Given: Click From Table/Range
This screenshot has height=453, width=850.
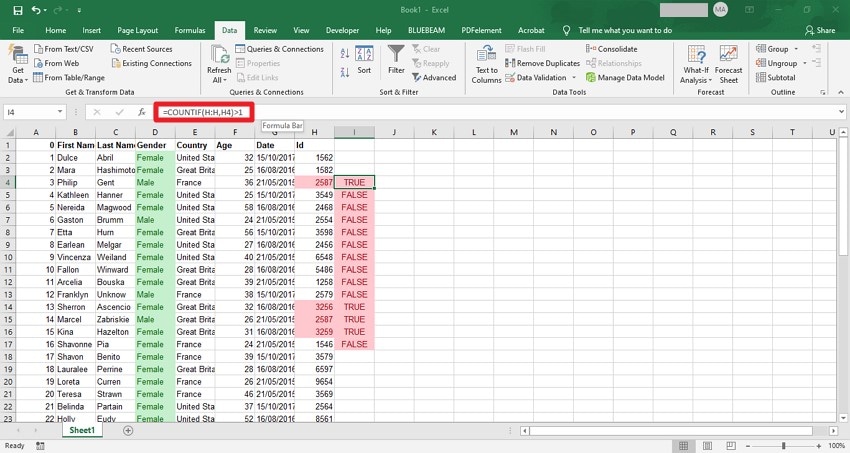Looking at the screenshot, I should (x=69, y=77).
